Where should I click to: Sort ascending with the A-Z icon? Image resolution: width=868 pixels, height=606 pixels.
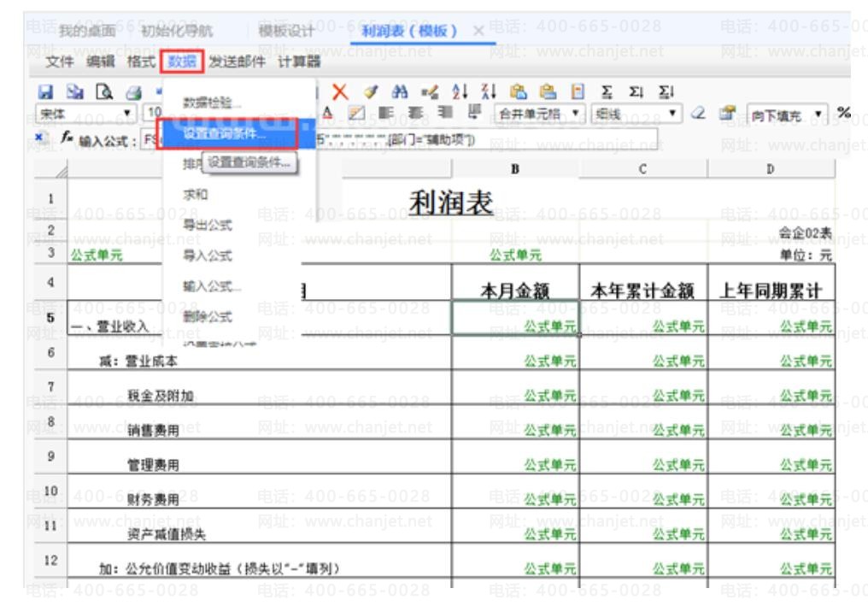click(460, 92)
